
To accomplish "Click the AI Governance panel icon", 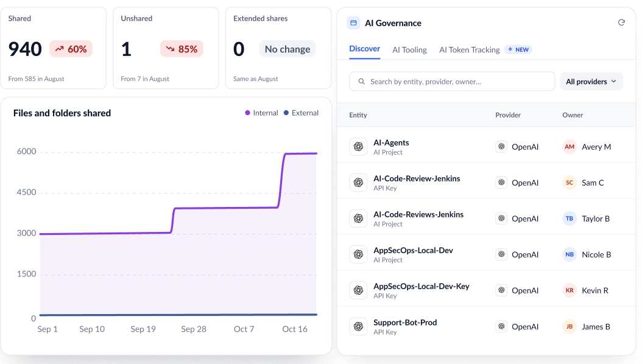I will (353, 23).
